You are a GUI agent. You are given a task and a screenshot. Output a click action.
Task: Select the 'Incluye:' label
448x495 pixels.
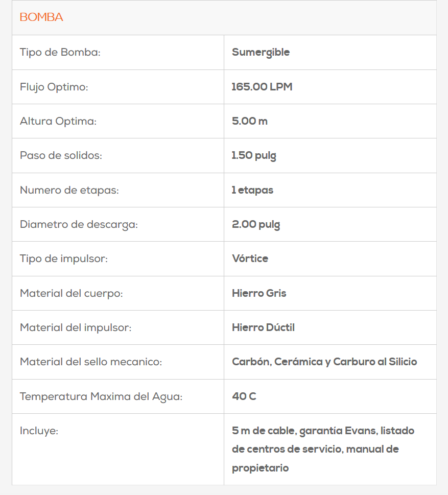[39, 431]
